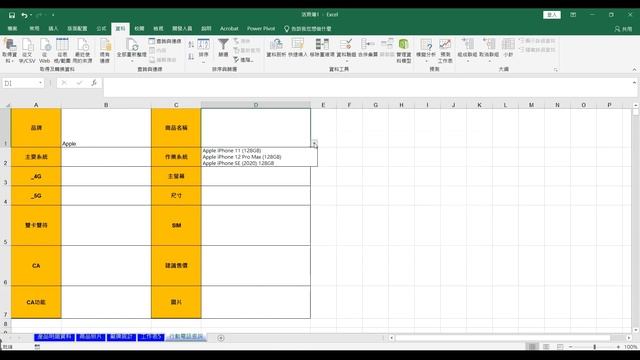Click the select-all corner button

coord(6,105)
